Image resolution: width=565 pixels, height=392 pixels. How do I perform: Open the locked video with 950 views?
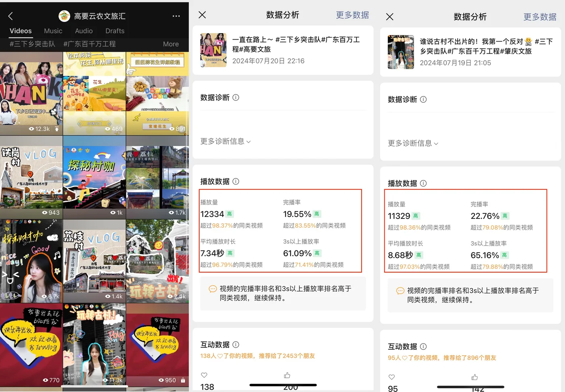tap(157, 345)
